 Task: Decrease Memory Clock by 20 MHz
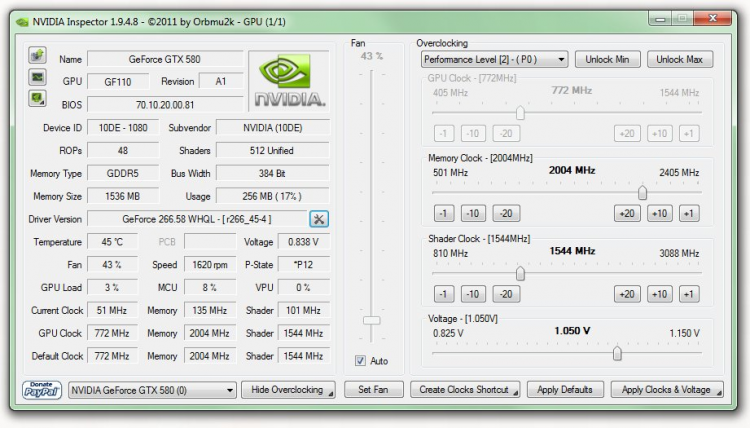(506, 213)
